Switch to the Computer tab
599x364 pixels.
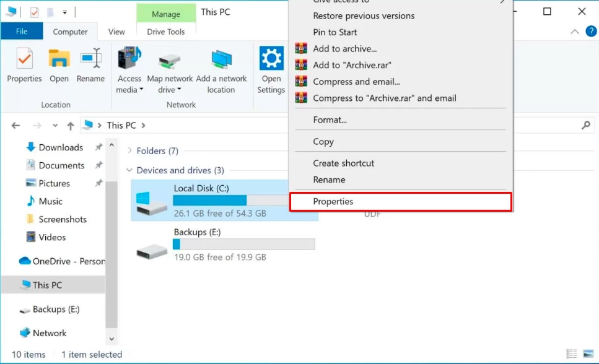70,32
